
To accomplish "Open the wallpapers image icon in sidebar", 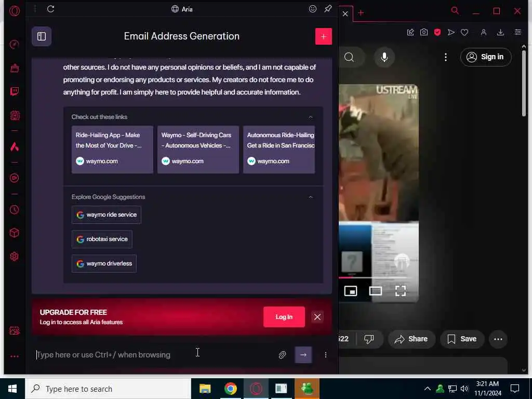I will 15,331.
